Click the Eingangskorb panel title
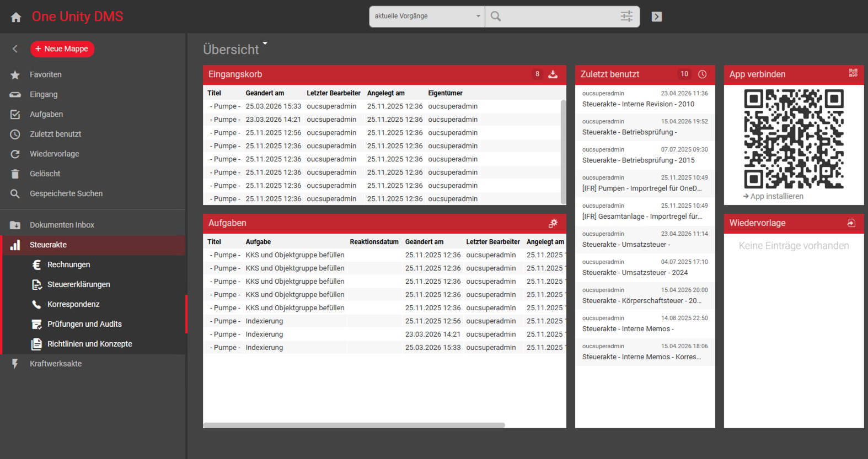This screenshot has height=459, width=868. click(235, 74)
